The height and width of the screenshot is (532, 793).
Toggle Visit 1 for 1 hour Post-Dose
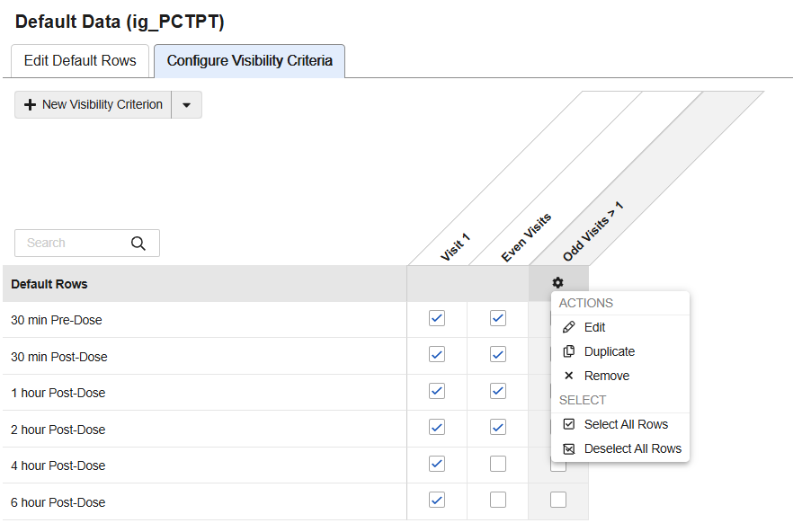pyautogui.click(x=437, y=391)
